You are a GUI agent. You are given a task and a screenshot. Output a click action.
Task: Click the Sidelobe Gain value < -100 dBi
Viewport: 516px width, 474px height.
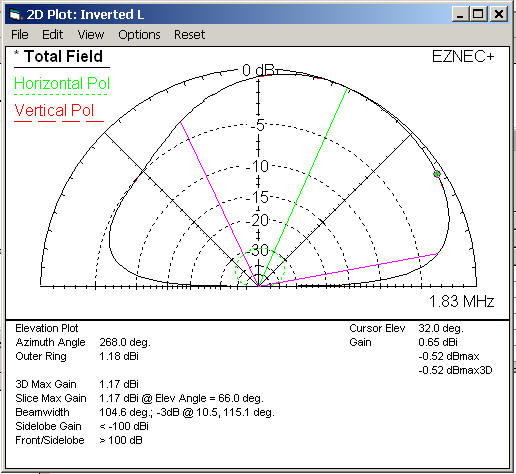pos(124,426)
